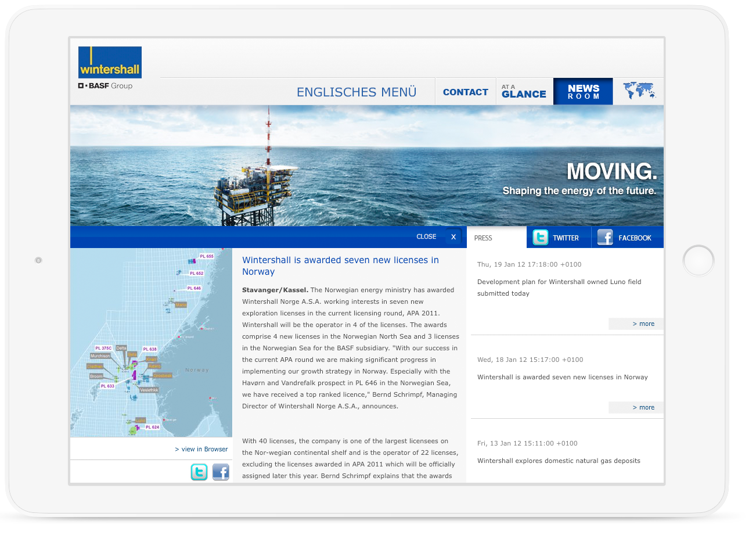The image size is (756, 535).
Task: Share via Facebook icon below the map
Action: [221, 472]
